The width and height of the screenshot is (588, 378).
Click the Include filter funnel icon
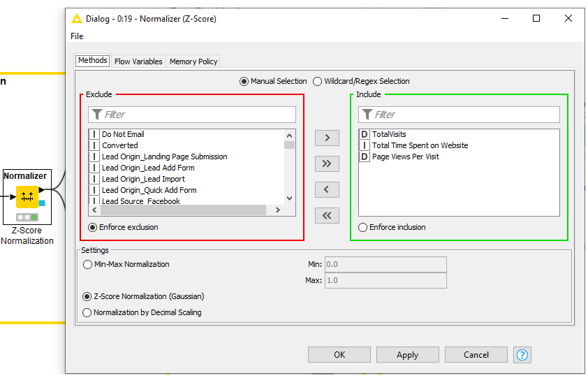(x=367, y=115)
